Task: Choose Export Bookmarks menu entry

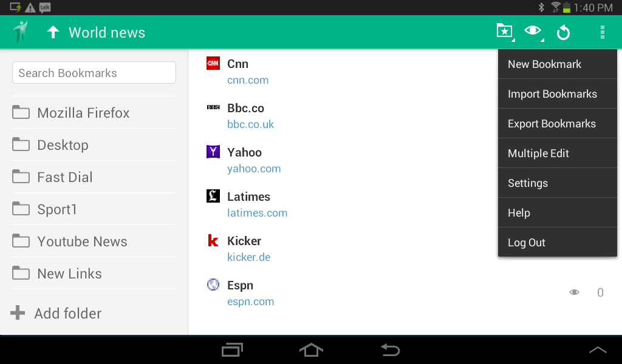Action: coord(558,124)
